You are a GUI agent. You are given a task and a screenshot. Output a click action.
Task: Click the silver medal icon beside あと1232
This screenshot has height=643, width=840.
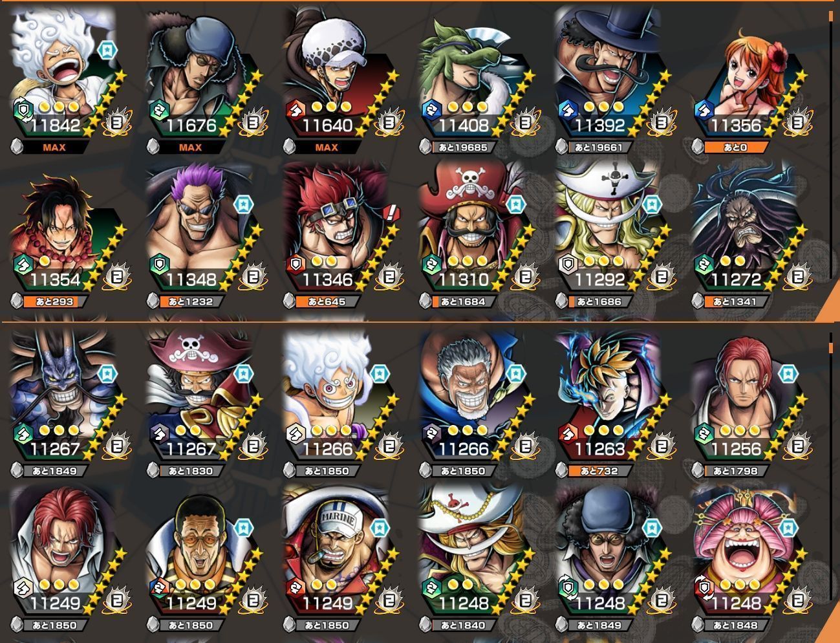[x=153, y=301]
